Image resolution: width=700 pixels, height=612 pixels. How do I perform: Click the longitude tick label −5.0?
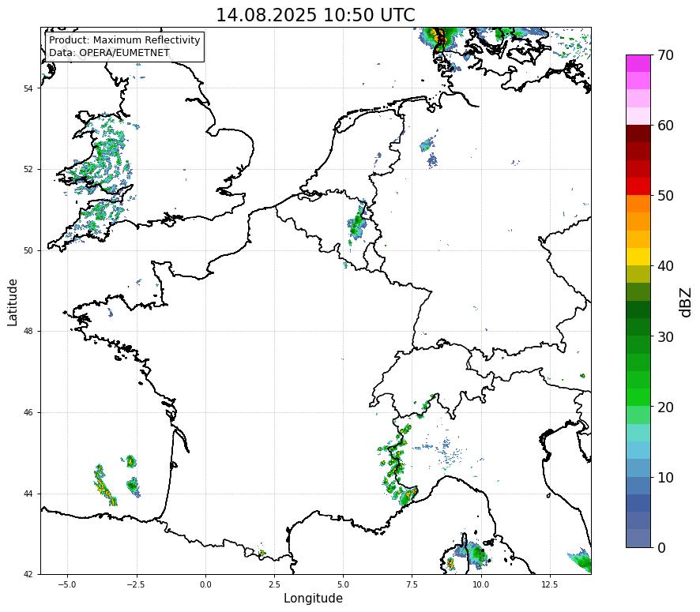(67, 585)
